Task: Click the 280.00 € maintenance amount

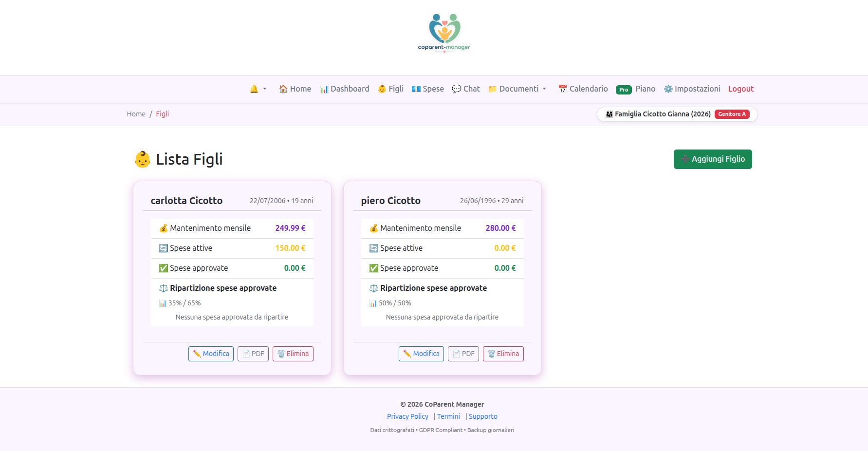Action: click(x=501, y=228)
